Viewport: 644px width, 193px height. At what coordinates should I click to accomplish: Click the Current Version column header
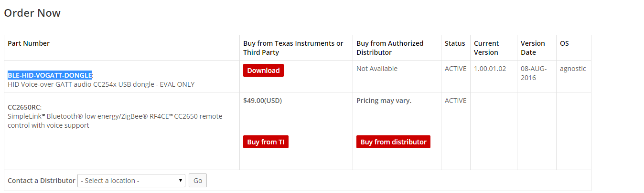486,48
